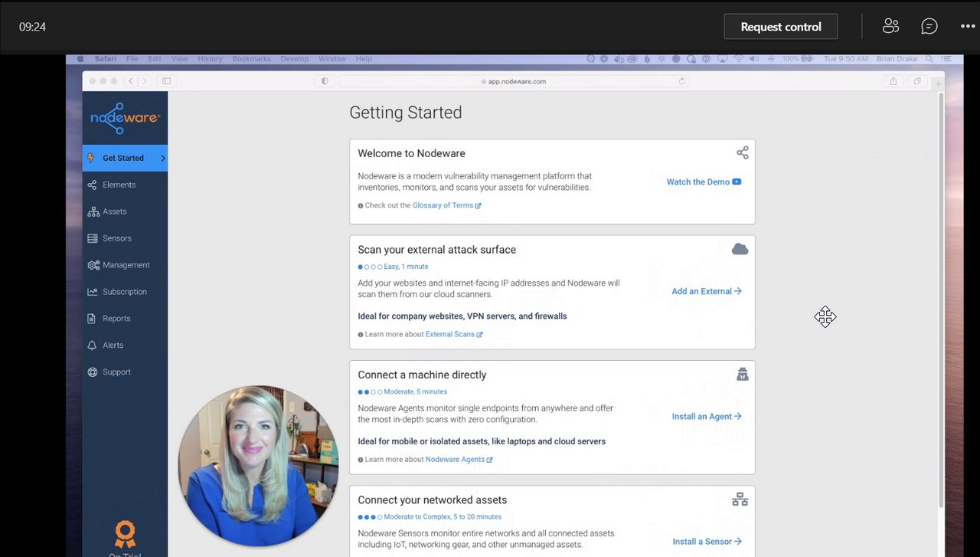
Task: Click the Watch the Demo link
Action: point(704,182)
